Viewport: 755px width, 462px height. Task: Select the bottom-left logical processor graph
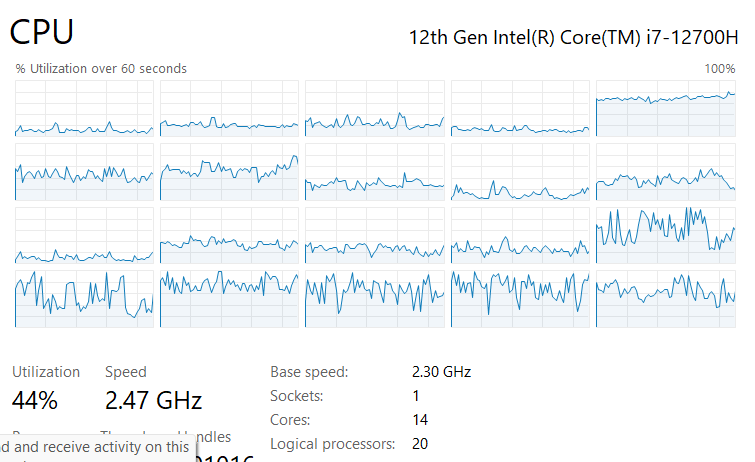click(84, 298)
